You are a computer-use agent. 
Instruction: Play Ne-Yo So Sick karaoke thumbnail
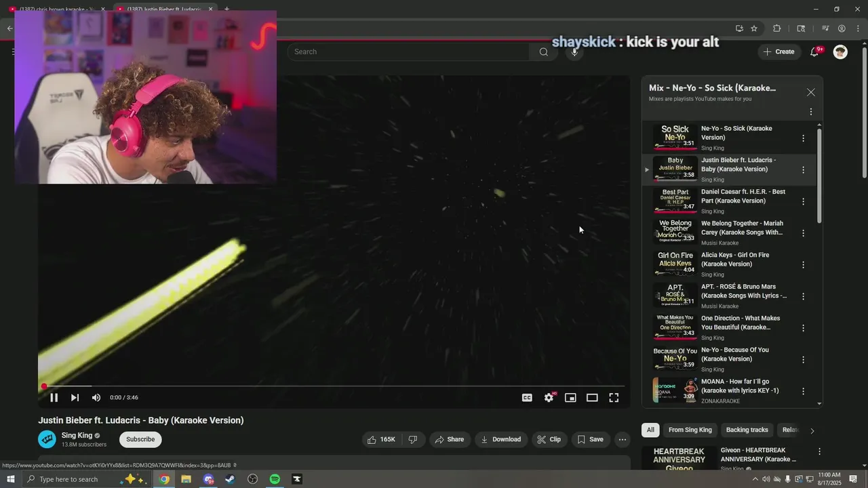(x=675, y=138)
